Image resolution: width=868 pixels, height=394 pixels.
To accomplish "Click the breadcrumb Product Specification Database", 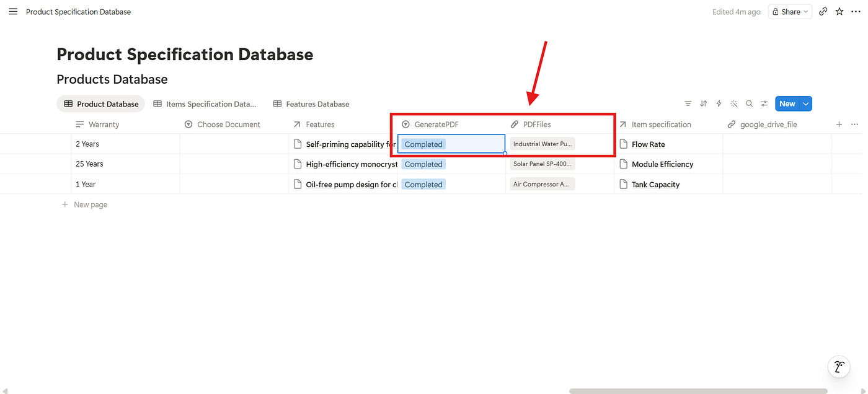I will 78,12.
